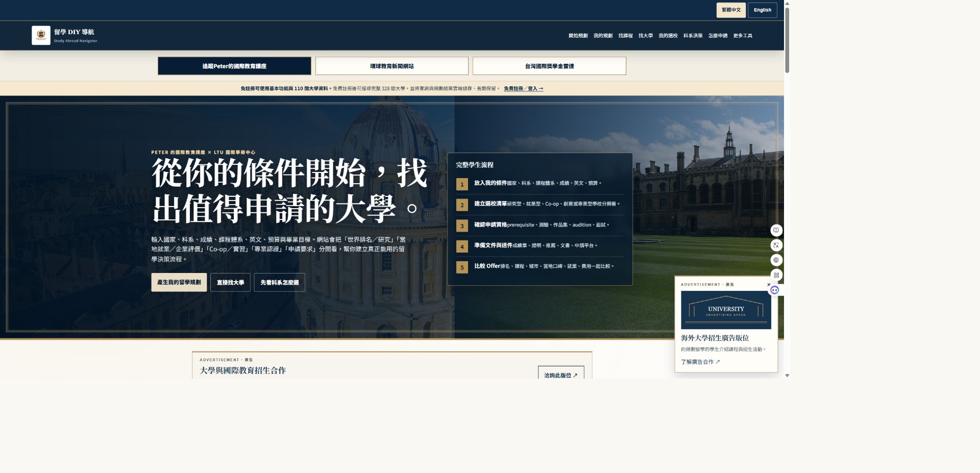Click the page vertical scrollbar thumb

coord(787,40)
